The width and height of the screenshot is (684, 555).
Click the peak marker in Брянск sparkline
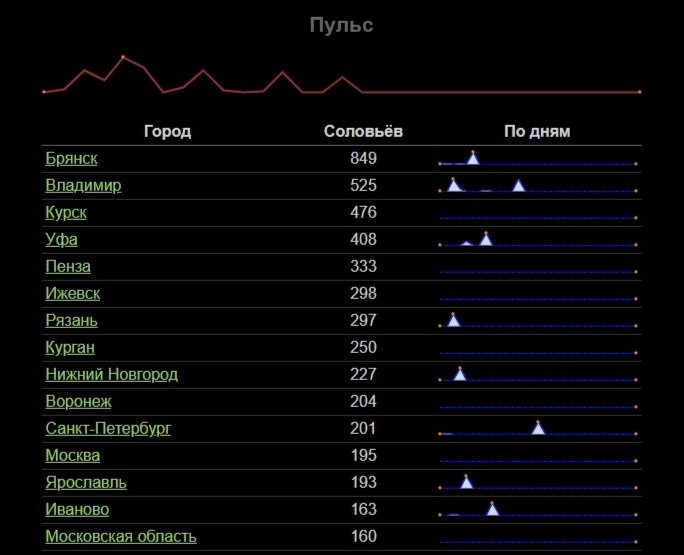pyautogui.click(x=473, y=157)
